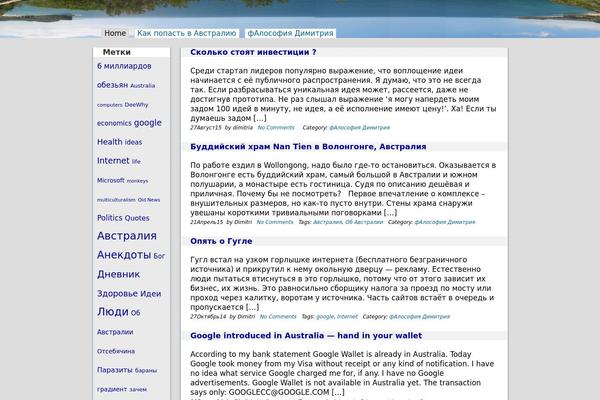600x400 pixels.
Task: Select the 'computers' tag
Action: pyautogui.click(x=109, y=105)
